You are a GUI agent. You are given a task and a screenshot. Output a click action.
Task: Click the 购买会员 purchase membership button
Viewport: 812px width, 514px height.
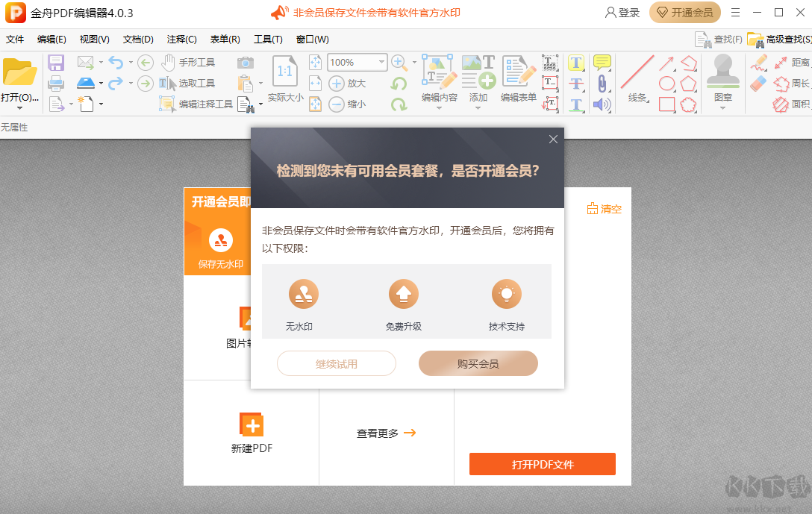pos(478,363)
